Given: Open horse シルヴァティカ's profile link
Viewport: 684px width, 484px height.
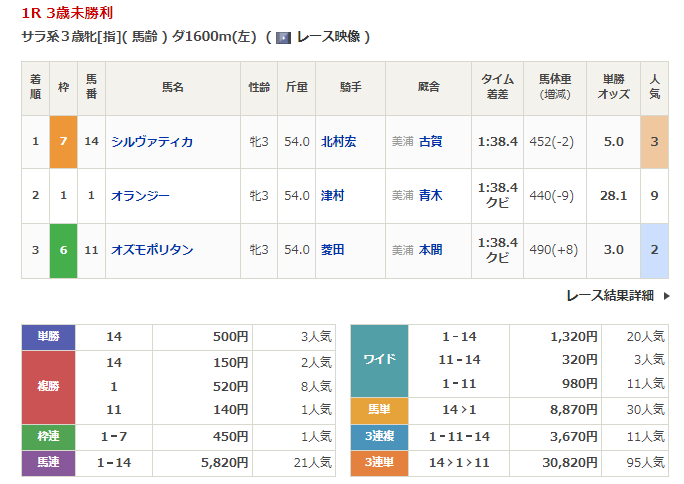Looking at the screenshot, I should [x=152, y=141].
